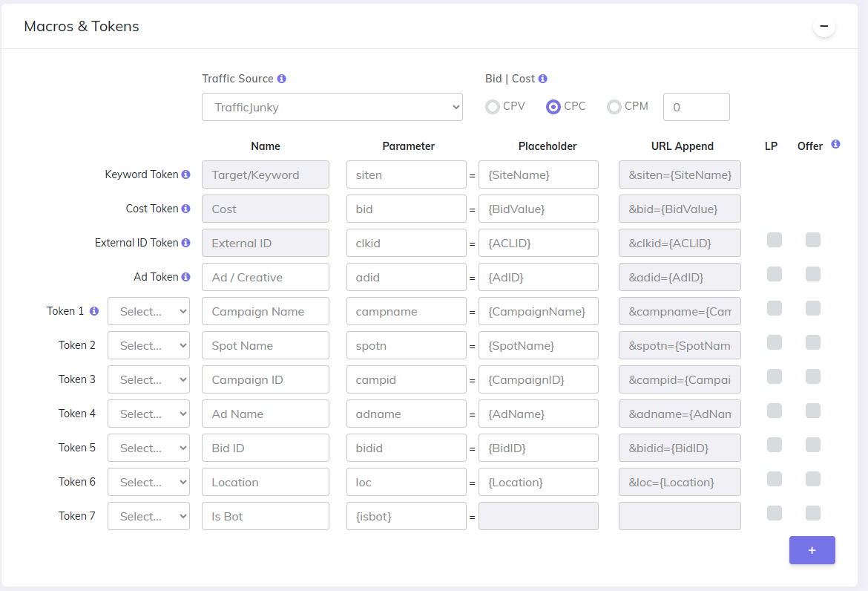Toggle the LP checkbox in Token 5 row
This screenshot has height=591, width=868.
click(x=775, y=445)
